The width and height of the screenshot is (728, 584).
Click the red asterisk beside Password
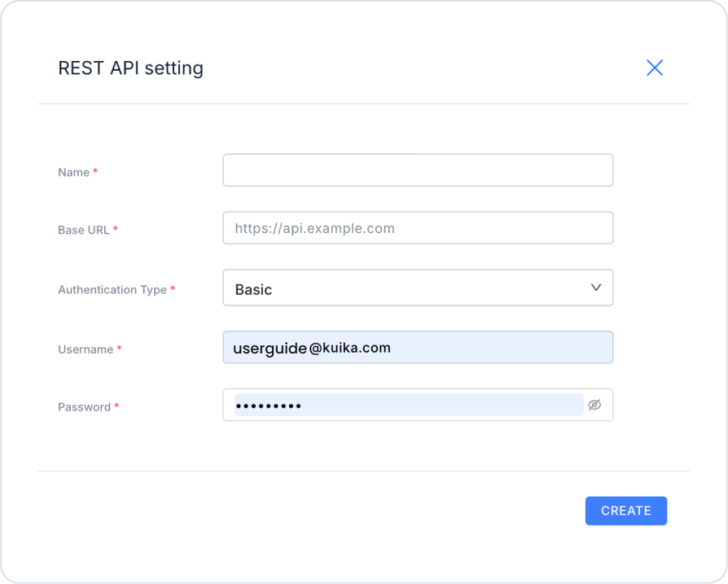point(116,406)
